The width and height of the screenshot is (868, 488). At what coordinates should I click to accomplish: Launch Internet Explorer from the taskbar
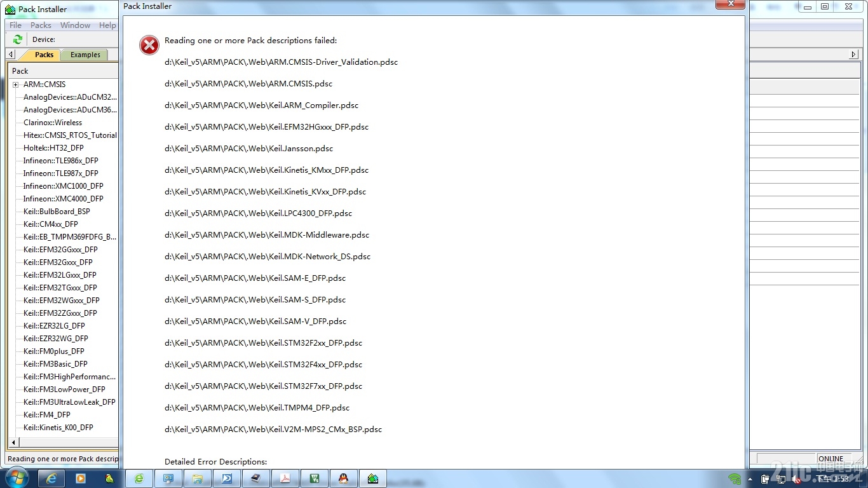pyautogui.click(x=51, y=478)
